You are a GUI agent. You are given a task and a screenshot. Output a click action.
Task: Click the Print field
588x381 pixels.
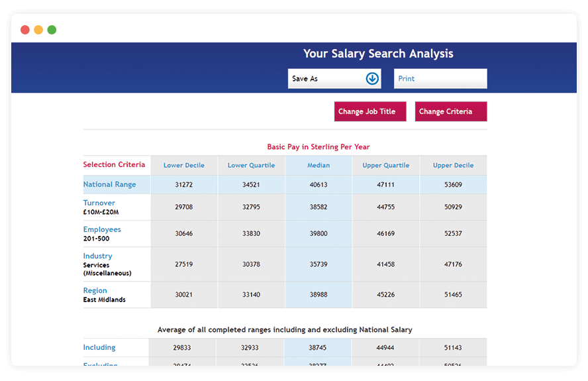click(x=440, y=79)
